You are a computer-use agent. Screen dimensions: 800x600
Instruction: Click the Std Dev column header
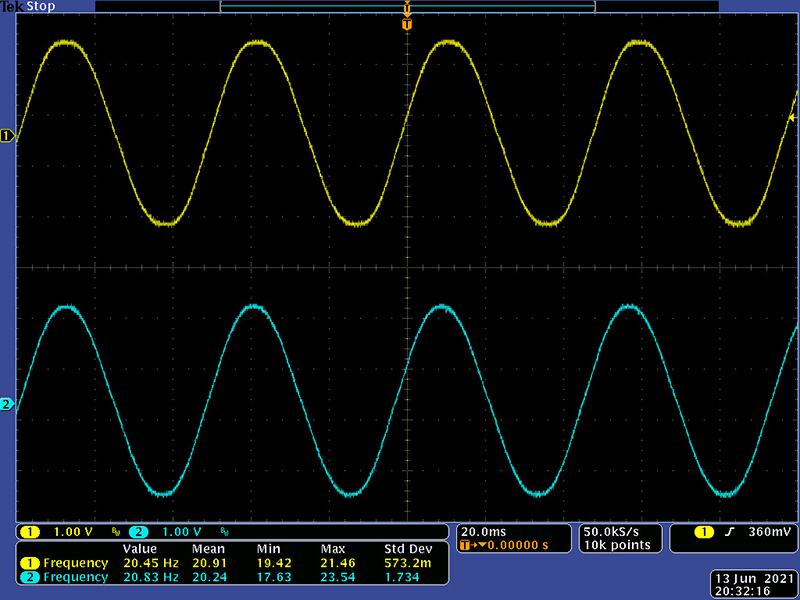click(408, 549)
